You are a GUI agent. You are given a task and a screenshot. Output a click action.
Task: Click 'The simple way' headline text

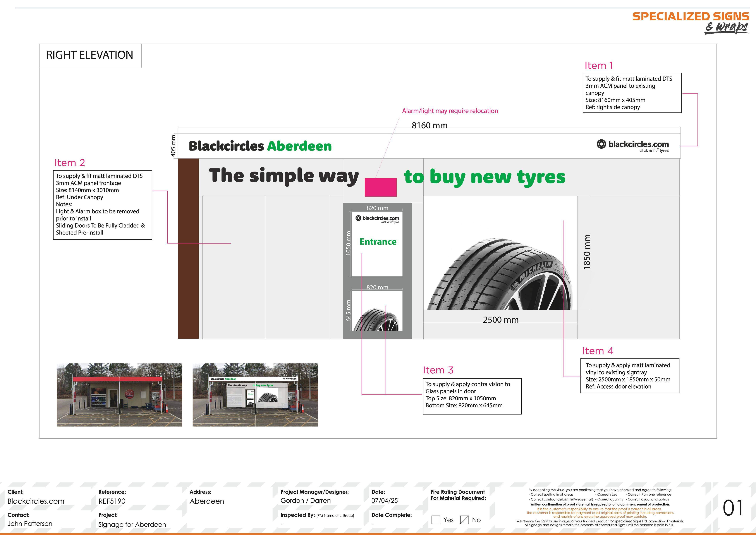[x=283, y=176]
